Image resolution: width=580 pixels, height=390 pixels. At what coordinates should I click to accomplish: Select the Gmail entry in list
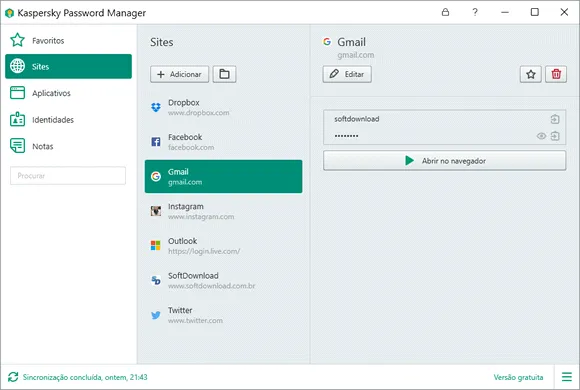coord(223,176)
